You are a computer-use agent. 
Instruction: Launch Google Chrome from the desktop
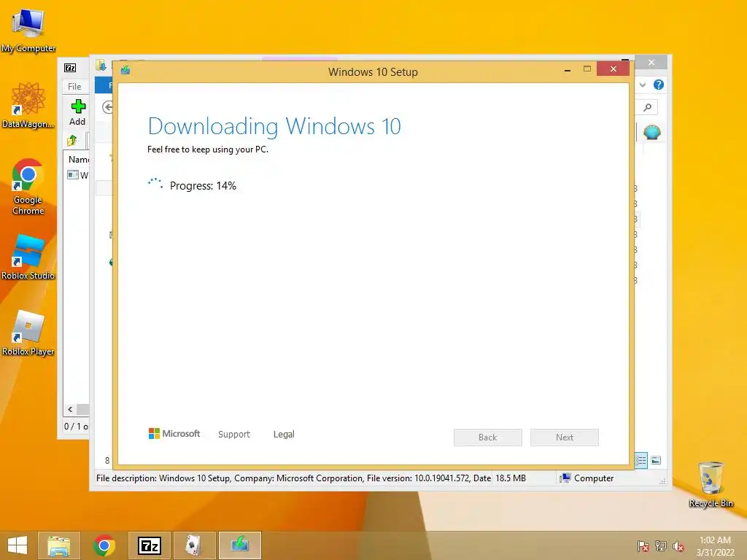28,187
